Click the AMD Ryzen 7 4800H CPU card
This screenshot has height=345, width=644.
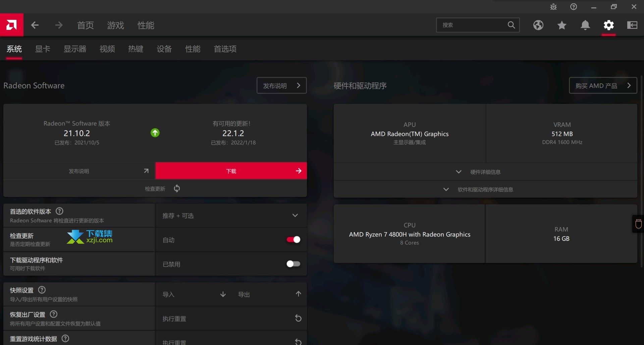(410, 234)
